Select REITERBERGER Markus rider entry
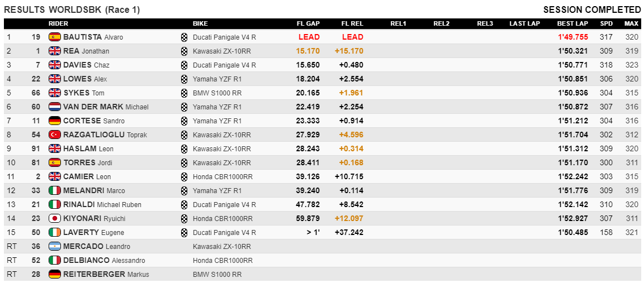This screenshot has width=644, height=283. pos(106,275)
